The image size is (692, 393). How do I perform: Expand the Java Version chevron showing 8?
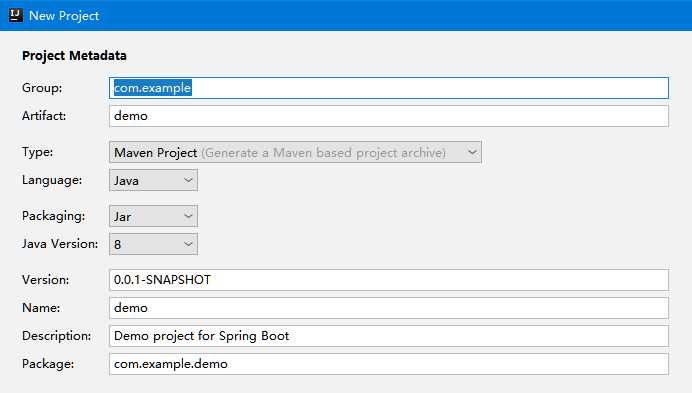188,244
